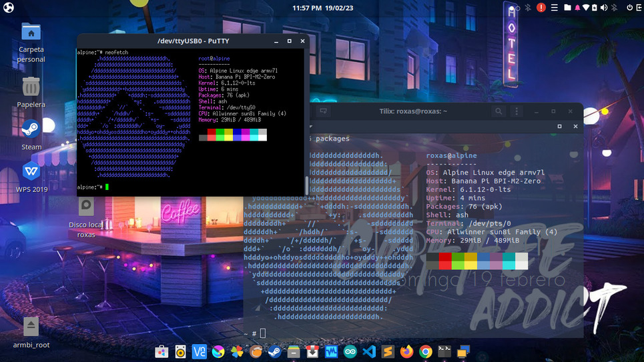Open the volume speaker control in the tray
This screenshot has width=644, height=362.
(604, 7)
